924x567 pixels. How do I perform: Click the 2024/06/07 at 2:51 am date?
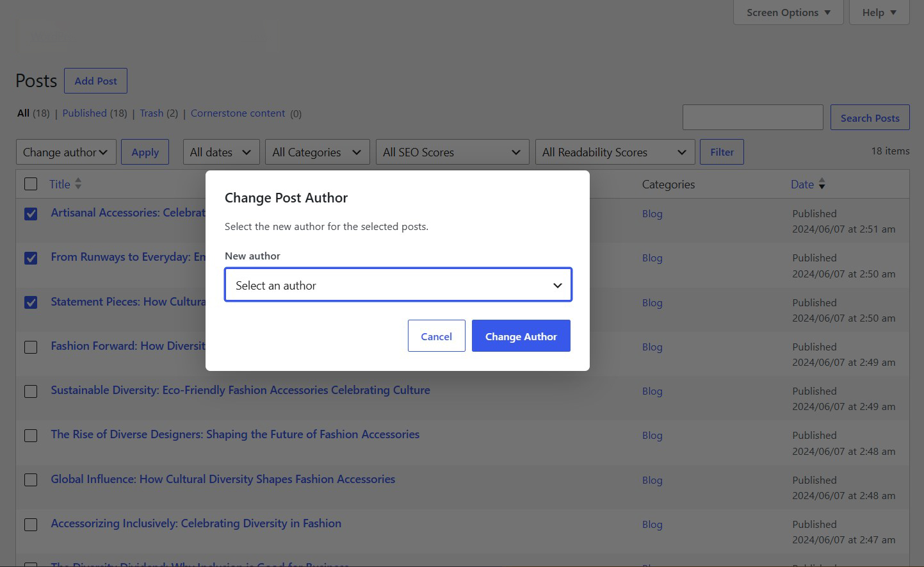click(843, 229)
